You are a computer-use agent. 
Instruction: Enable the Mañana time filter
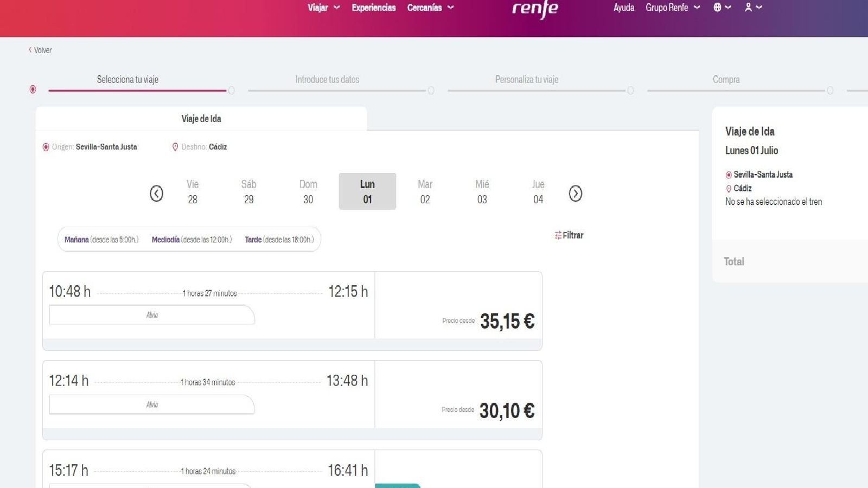pyautogui.click(x=76, y=239)
